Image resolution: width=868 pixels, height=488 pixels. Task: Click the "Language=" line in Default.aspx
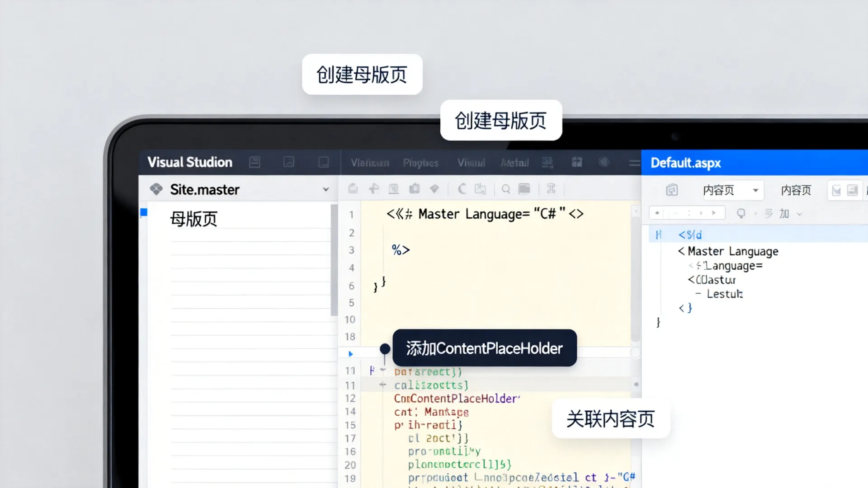coord(726,266)
